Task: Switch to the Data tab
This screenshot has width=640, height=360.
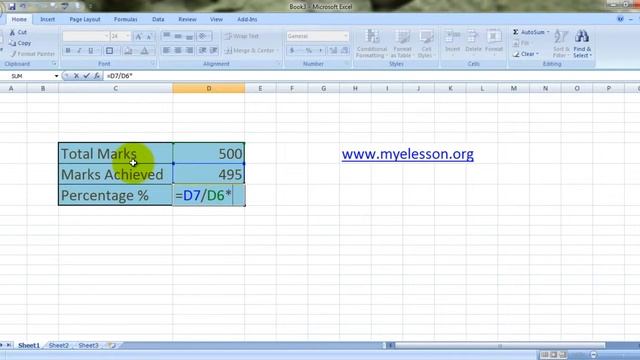Action: (x=158, y=19)
